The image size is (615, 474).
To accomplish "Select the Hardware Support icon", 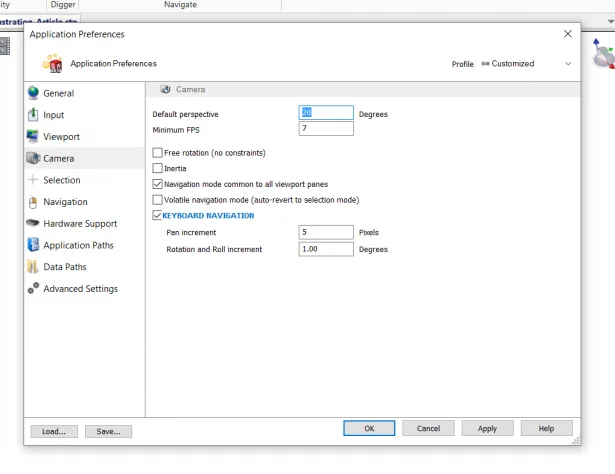I will [x=33, y=224].
